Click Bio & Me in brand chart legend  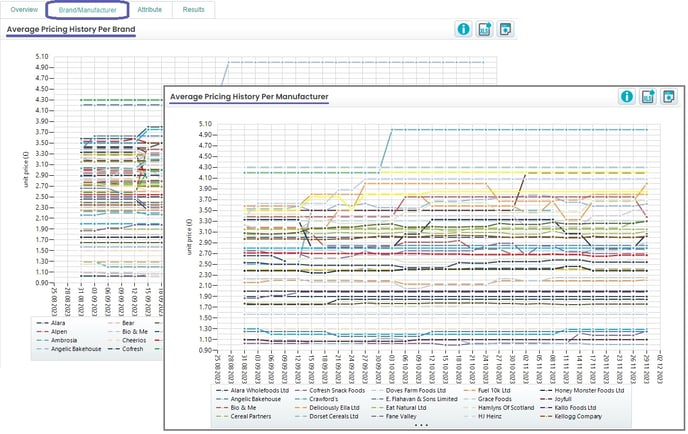coord(128,332)
